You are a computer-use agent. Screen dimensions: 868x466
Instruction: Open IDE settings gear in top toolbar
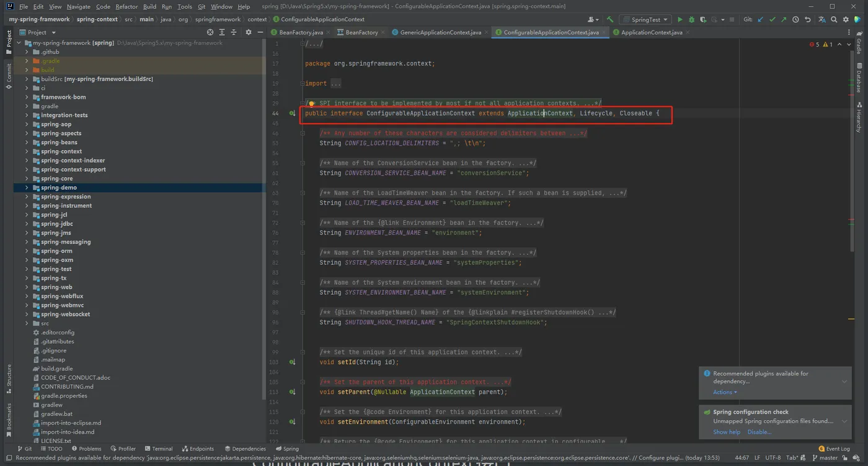(x=846, y=20)
